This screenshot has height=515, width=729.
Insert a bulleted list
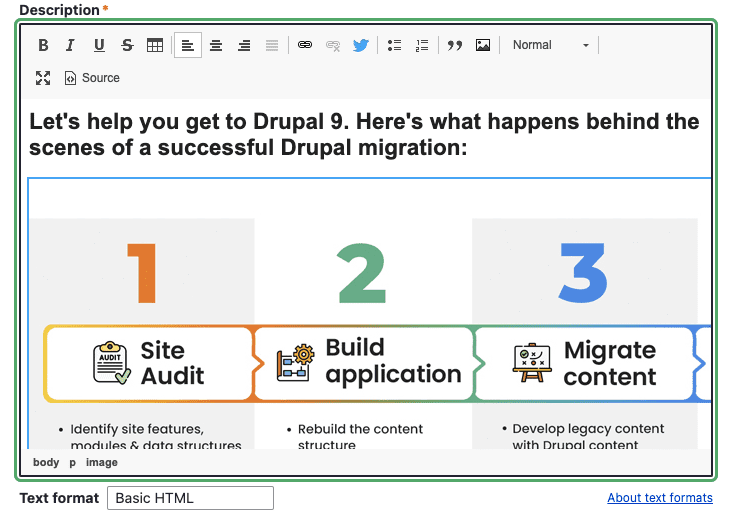394,45
